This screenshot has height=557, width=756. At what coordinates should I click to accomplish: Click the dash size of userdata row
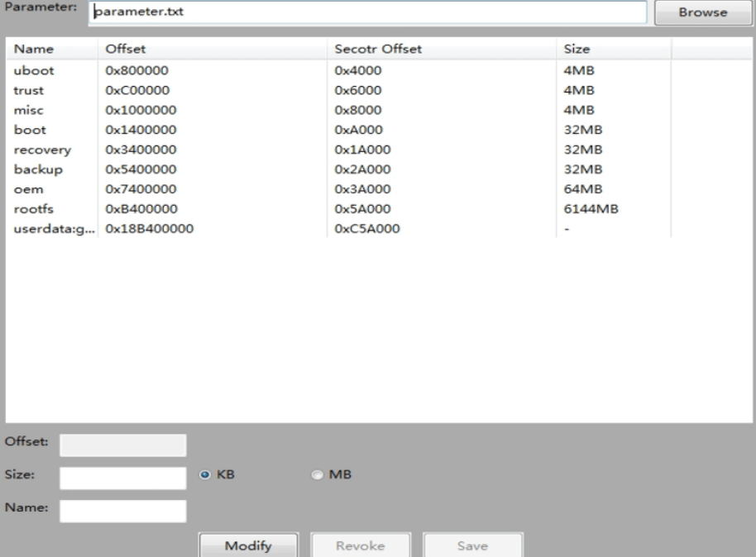point(567,229)
